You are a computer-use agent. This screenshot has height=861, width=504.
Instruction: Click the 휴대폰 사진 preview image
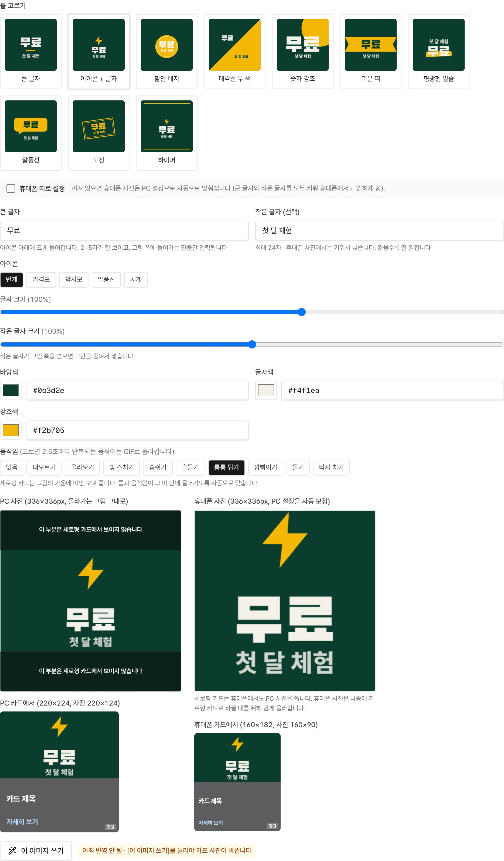coord(285,601)
